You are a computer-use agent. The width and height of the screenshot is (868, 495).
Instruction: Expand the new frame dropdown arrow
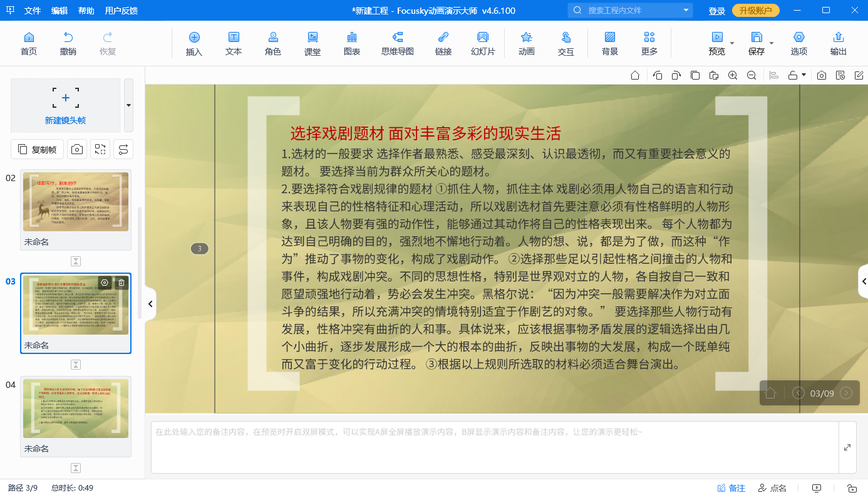tap(129, 105)
